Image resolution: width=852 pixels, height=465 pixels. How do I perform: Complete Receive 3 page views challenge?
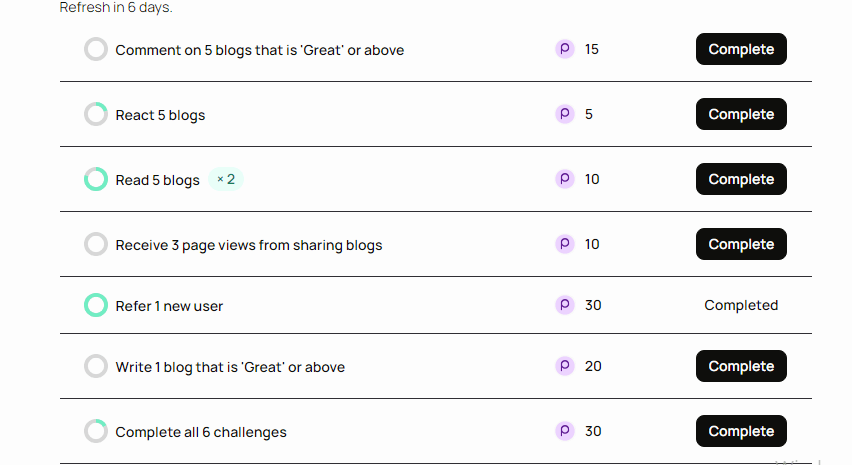(741, 244)
